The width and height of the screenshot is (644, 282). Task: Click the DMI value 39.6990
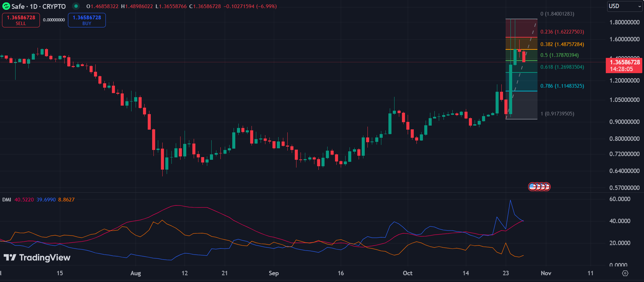pos(46,200)
